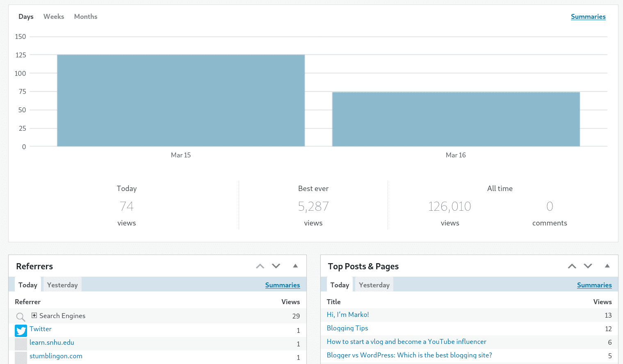Switch the chart to the Weeks tab
Screen dimensions: 623x364
(53, 16)
